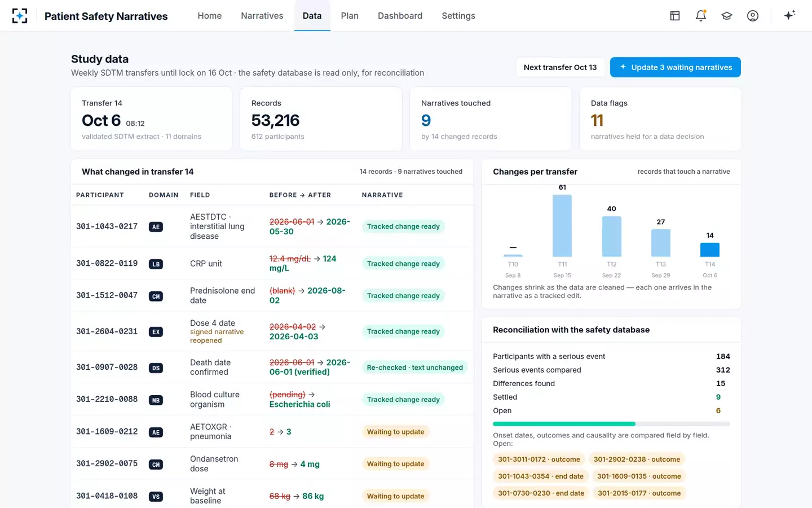812x508 pixels.
Task: Click the EX domain badge for 301-2604-0231
Action: click(156, 332)
